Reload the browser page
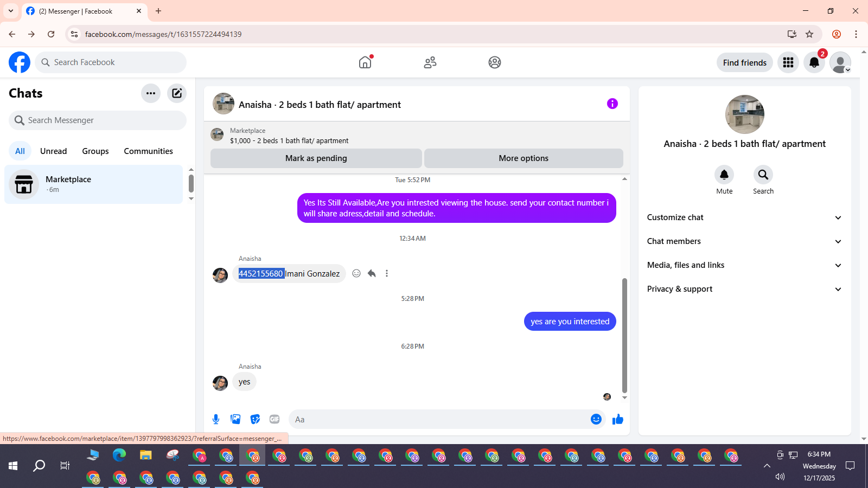This screenshot has height=488, width=868. [x=51, y=34]
